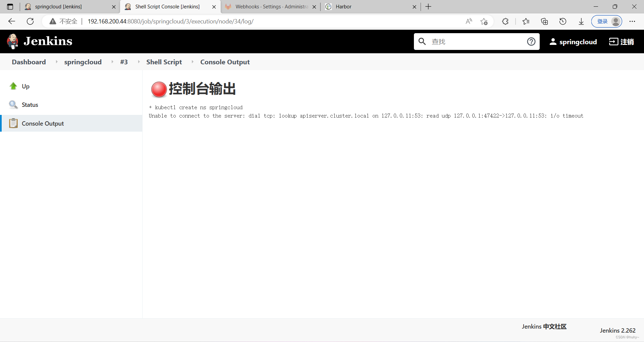Click the not secure warning icon
The image size is (644, 342).
[x=53, y=21]
